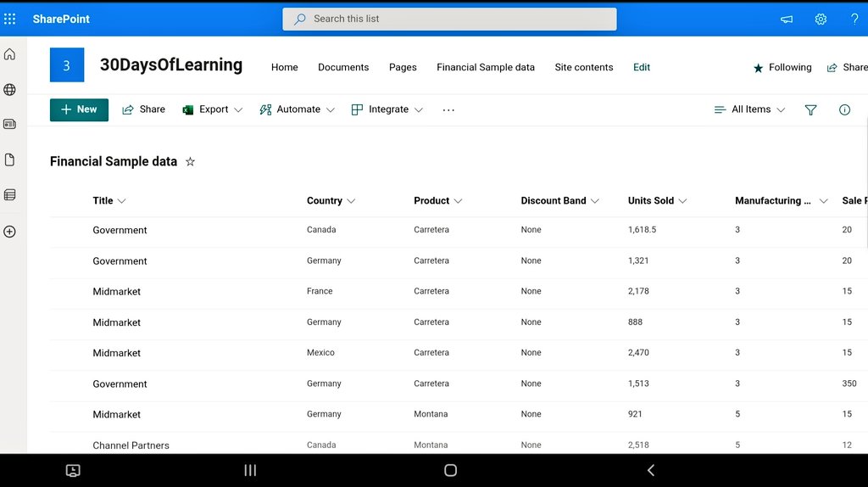Open the Country column header menu
The width and height of the screenshot is (868, 487).
331,200
